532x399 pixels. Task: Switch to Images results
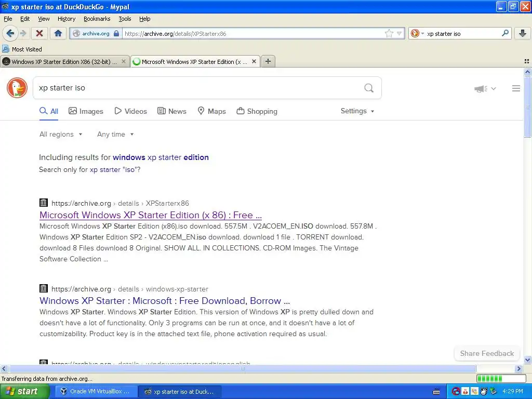click(86, 111)
